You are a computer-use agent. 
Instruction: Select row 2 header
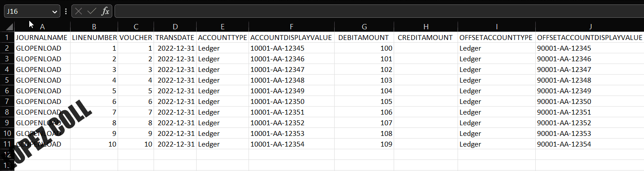(x=7, y=48)
